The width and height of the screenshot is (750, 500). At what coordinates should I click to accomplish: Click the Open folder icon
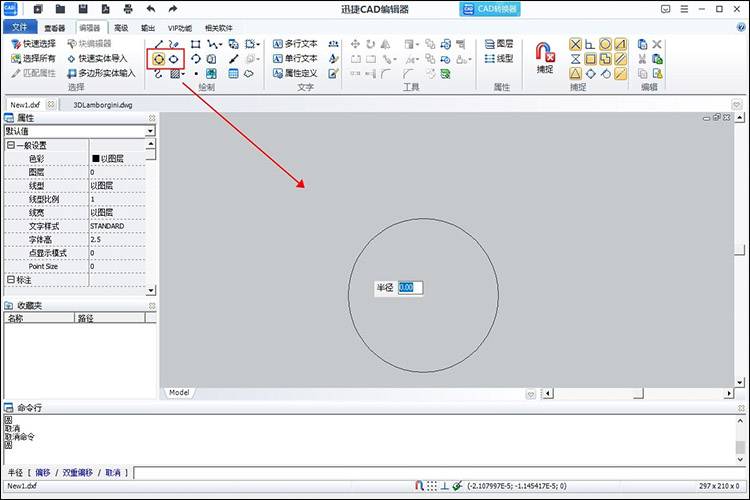point(60,9)
